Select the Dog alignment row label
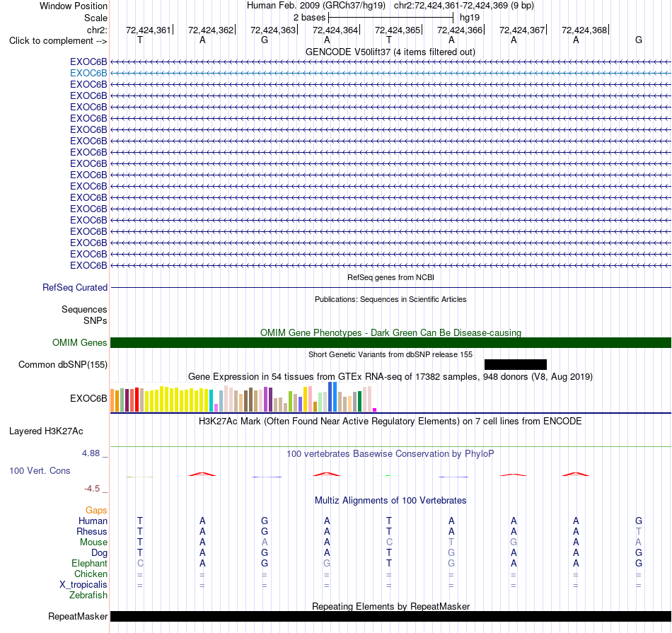The image size is (672, 633). (x=99, y=552)
